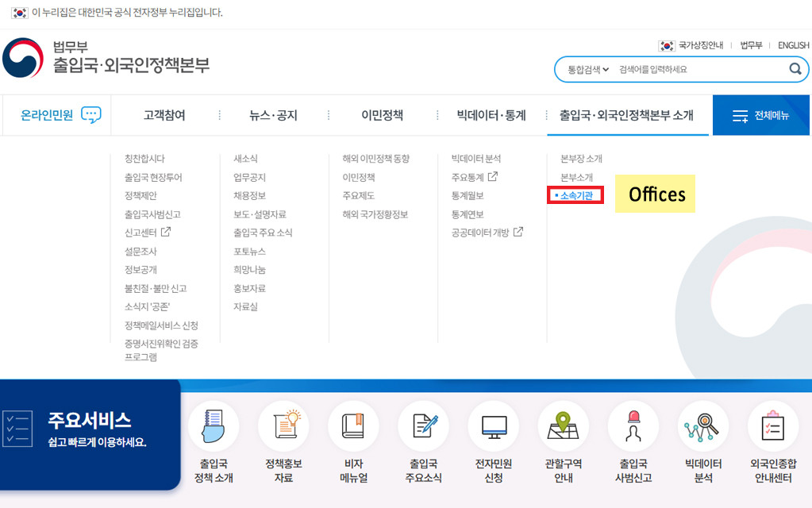Viewport: 812px width, 508px height.
Task: Open the 전체메뉴 full menu
Action: coord(761,116)
